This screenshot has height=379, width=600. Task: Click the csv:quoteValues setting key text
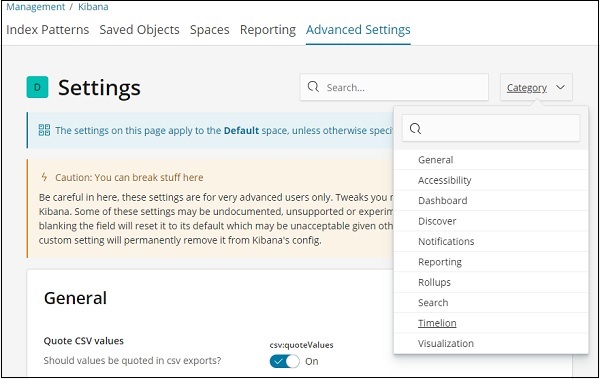pyautogui.click(x=302, y=345)
